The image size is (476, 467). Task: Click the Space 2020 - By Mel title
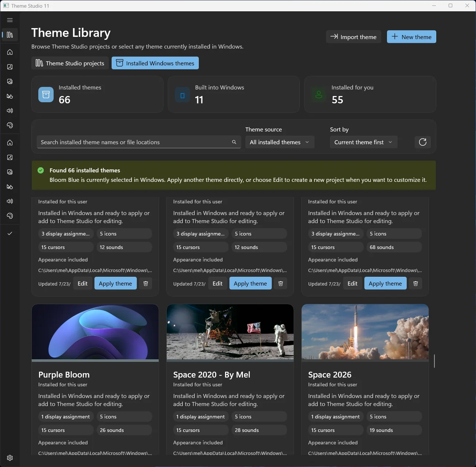coord(212,375)
